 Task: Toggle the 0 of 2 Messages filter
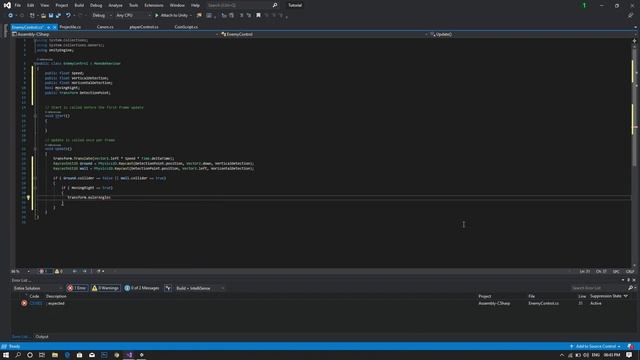tap(142, 288)
